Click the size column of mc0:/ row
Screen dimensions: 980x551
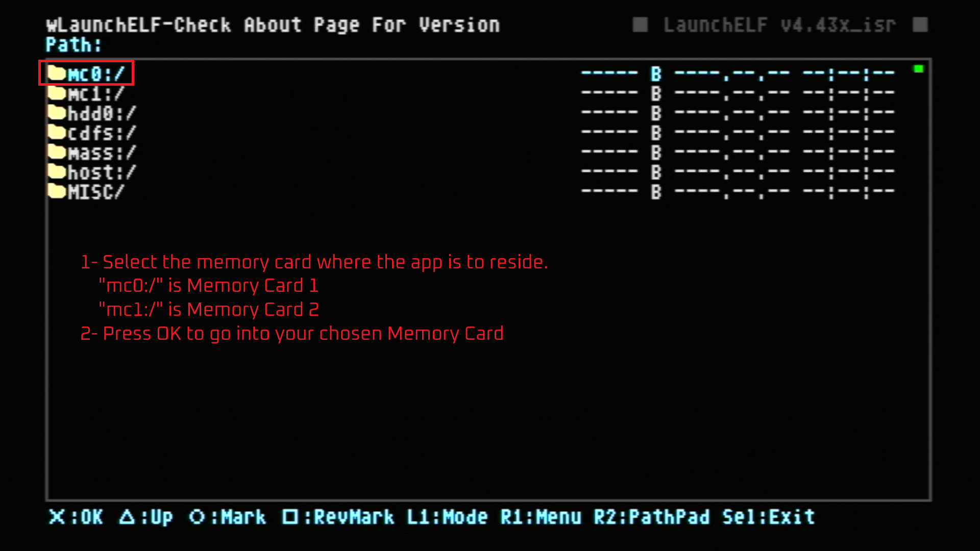click(x=621, y=74)
